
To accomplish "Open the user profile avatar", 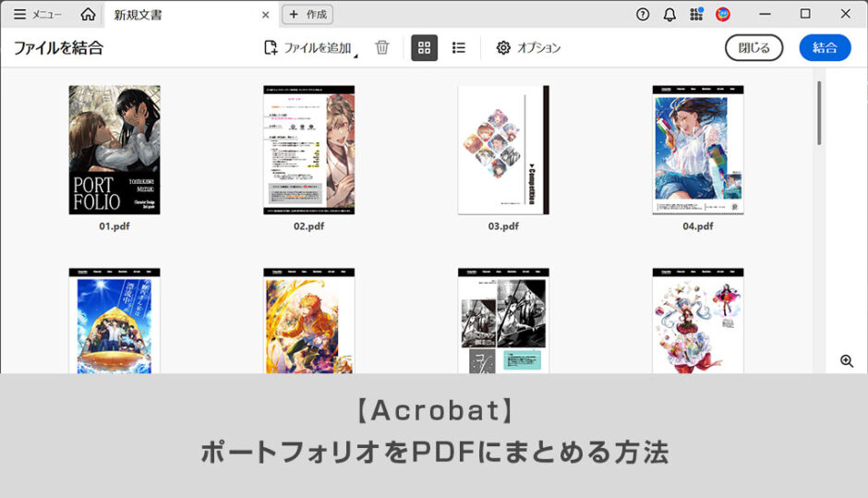I will point(723,14).
